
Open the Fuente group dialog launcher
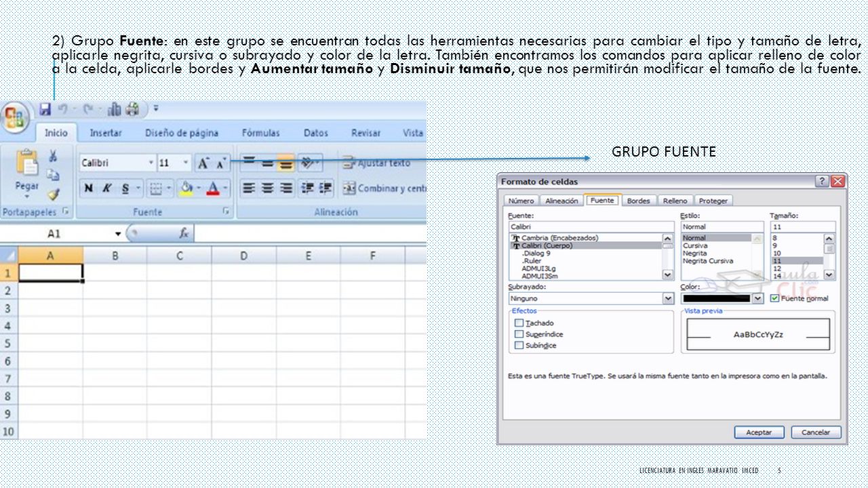(226, 212)
